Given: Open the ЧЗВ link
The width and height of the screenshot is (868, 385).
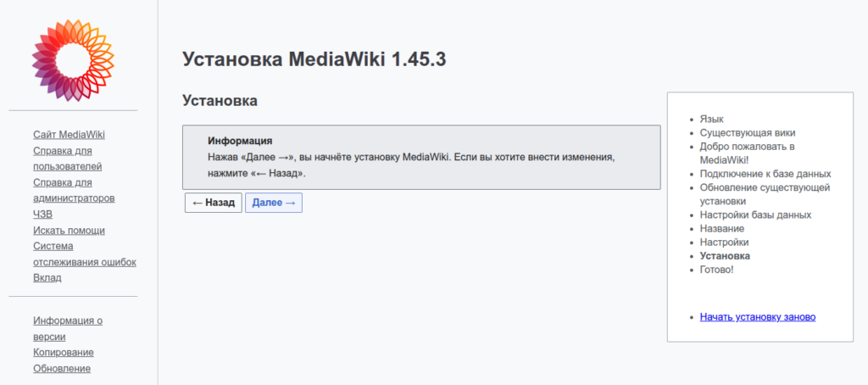Looking at the screenshot, I should [42, 215].
